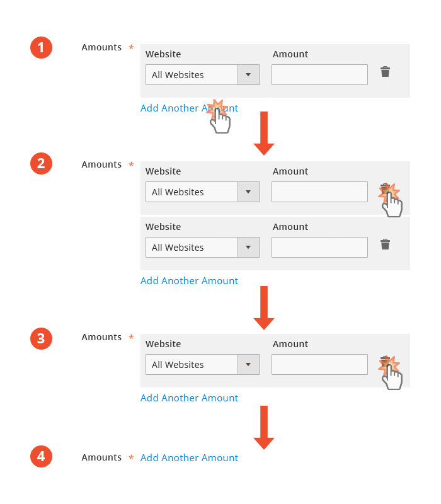Focus the Amount field in step 3

pos(319,364)
